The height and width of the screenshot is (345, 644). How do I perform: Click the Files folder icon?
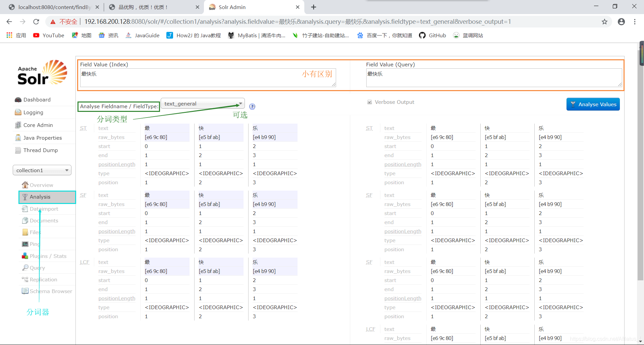[x=25, y=232]
